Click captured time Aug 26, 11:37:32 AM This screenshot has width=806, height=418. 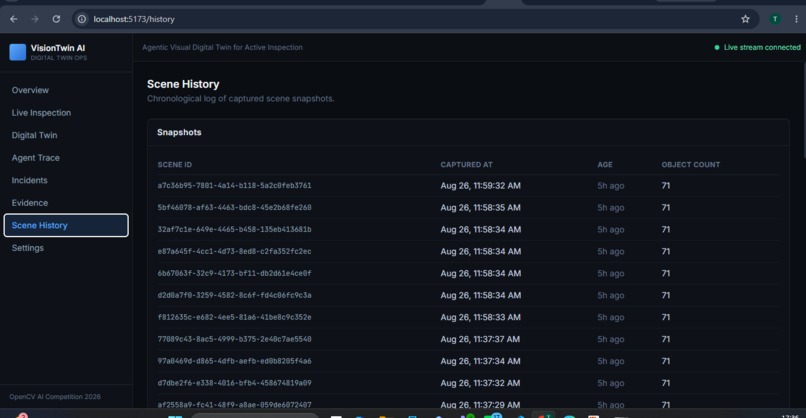pos(480,383)
